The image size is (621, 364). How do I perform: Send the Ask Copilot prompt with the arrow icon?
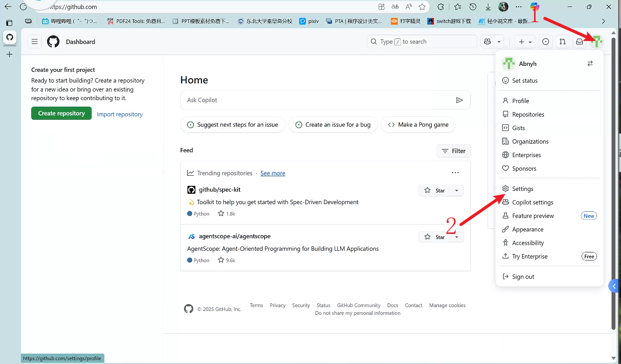coord(460,100)
